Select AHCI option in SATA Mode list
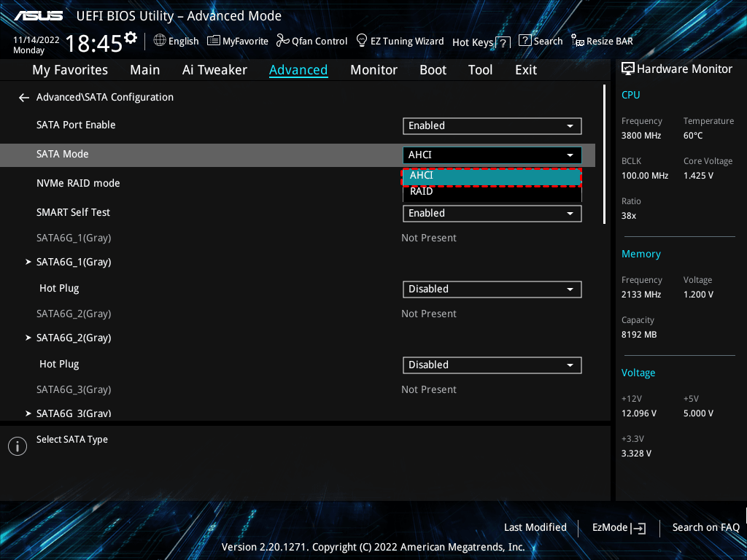Viewport: 747px width, 560px height. [492, 176]
